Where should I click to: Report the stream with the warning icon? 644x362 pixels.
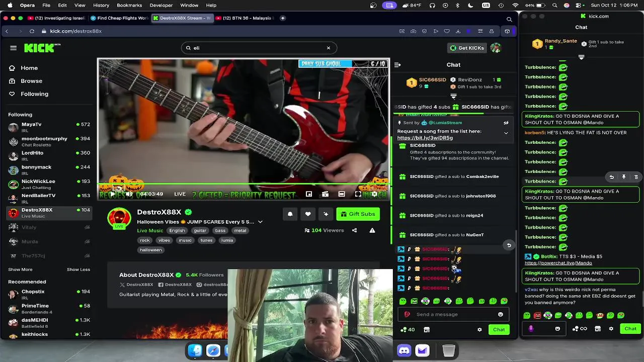click(372, 230)
